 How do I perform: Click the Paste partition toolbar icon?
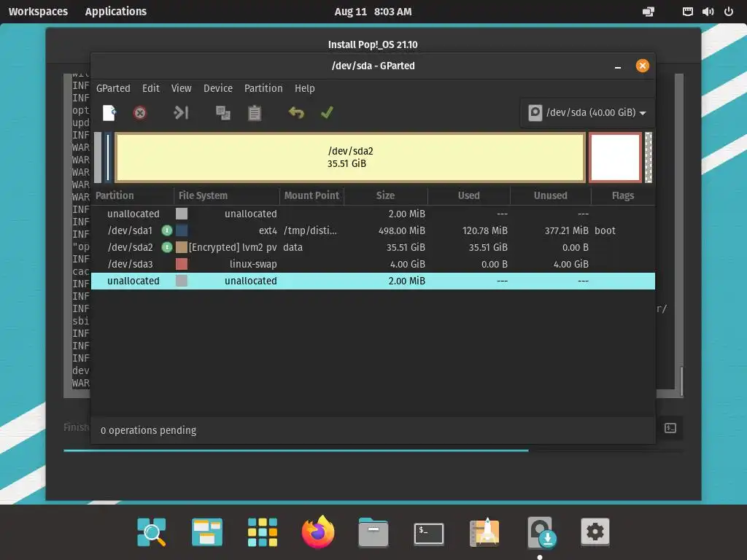[x=255, y=113]
